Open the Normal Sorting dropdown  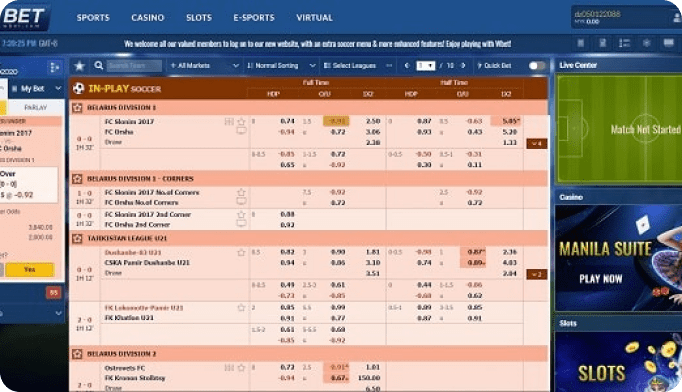pos(281,66)
